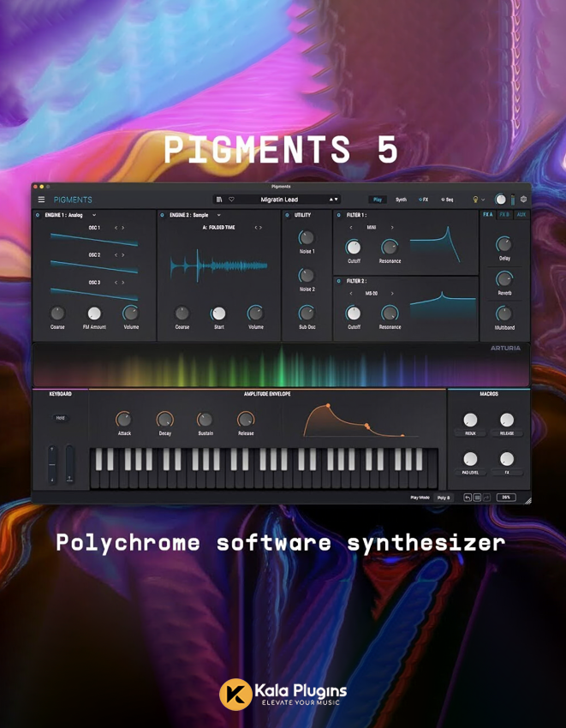Screen dimensions: 566x728
Task: Toggle the keyboard Hold button
Action: [60, 418]
